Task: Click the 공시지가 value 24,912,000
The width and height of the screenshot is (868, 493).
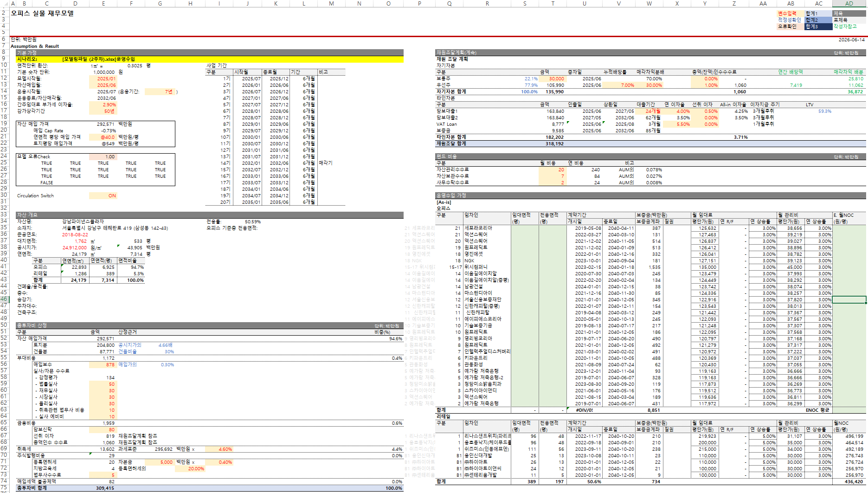Action: [x=75, y=247]
